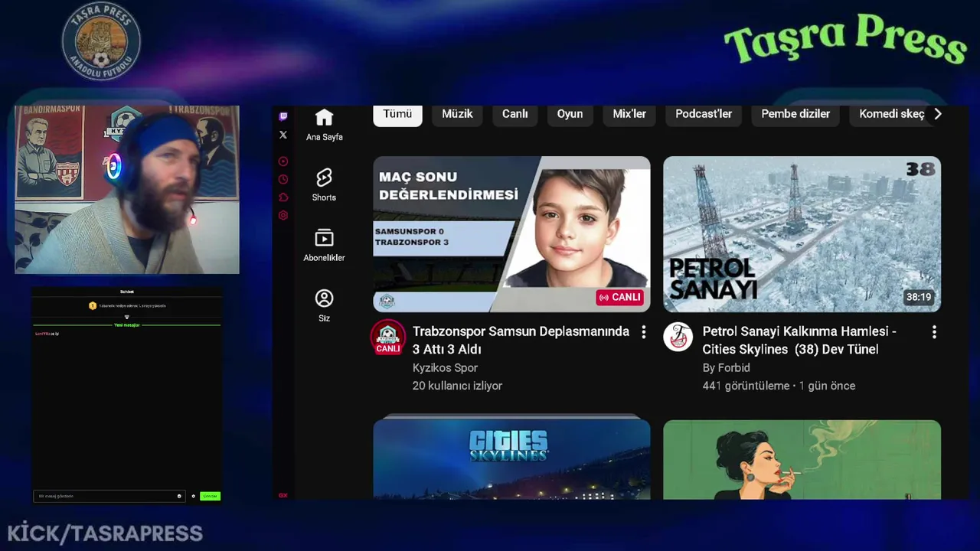Screen dimensions: 980x551
Task: Open the history clock sidebar icon
Action: point(283,179)
